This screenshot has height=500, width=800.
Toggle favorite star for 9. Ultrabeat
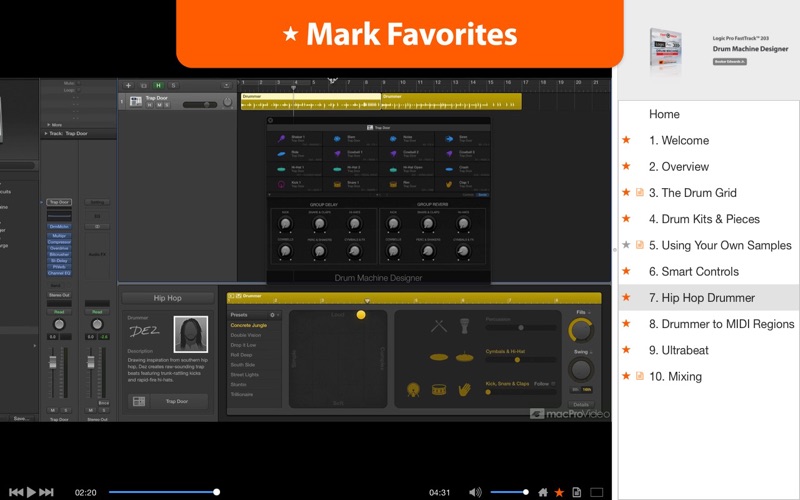point(626,349)
